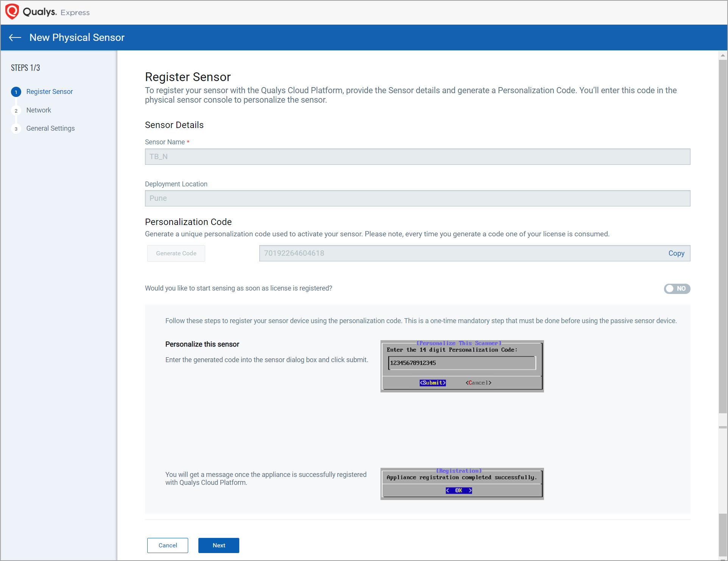The width and height of the screenshot is (728, 561).
Task: Click Deployment Location field
Action: [x=417, y=198]
